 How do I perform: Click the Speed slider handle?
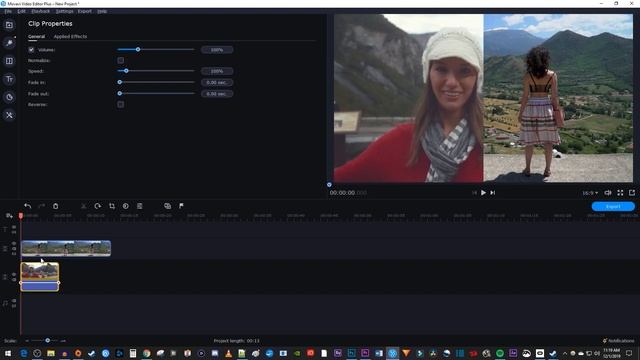click(126, 71)
